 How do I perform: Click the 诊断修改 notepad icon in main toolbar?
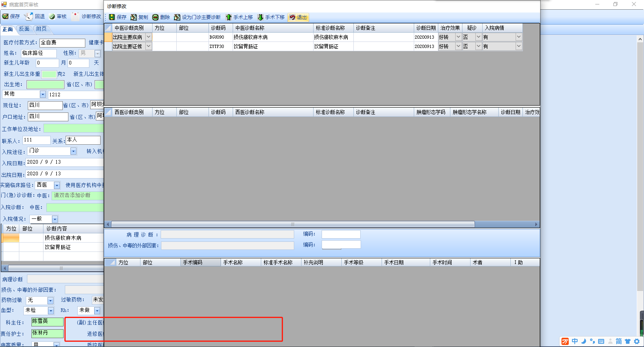[x=75, y=16]
